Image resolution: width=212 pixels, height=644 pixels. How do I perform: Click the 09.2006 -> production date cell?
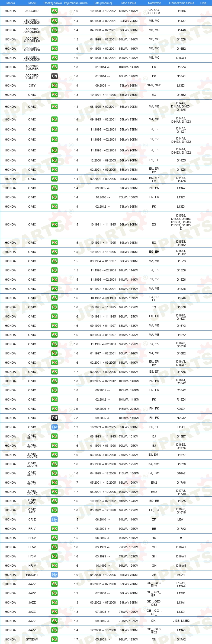point(102,409)
